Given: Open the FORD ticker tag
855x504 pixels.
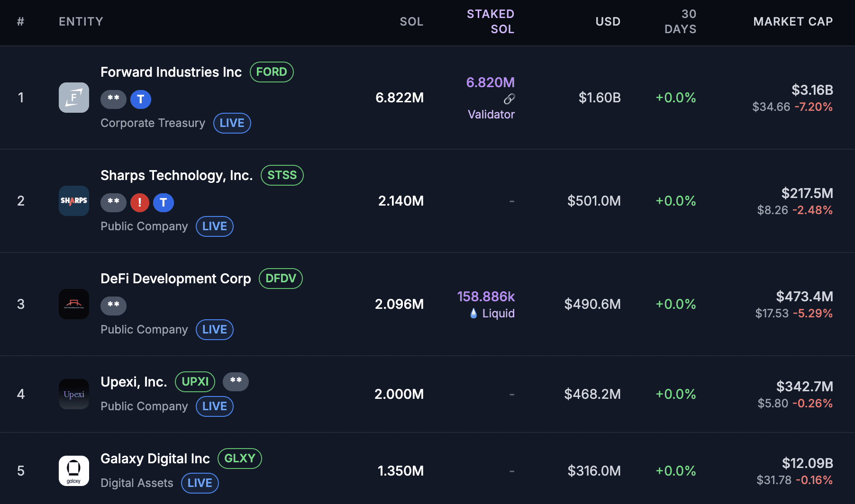Looking at the screenshot, I should pos(272,72).
